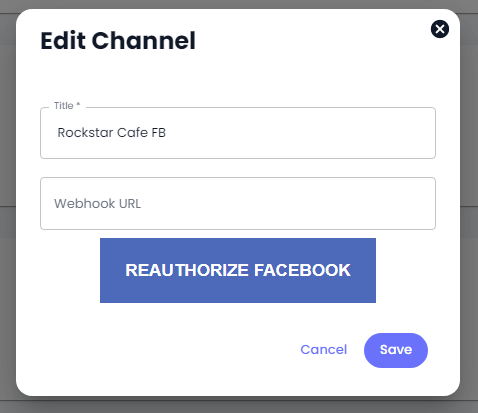Click the Edit Channel heading
The height and width of the screenshot is (413, 478).
coord(118,41)
